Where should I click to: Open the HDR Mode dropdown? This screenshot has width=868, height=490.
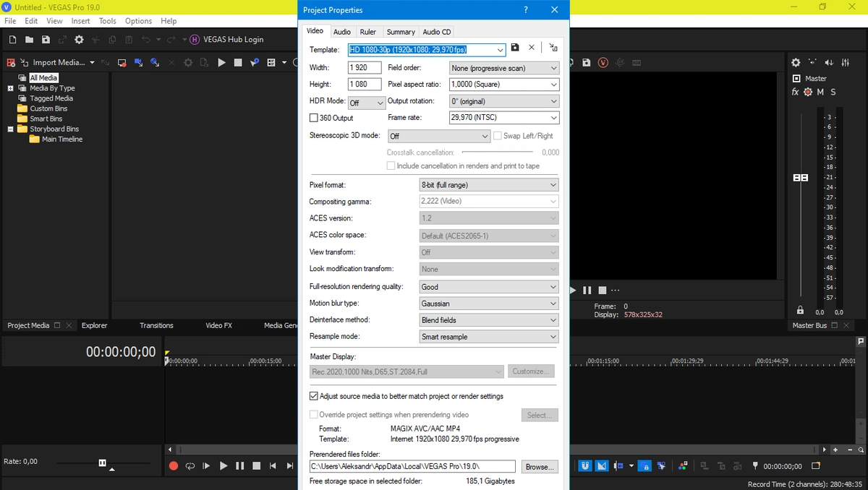(x=367, y=103)
